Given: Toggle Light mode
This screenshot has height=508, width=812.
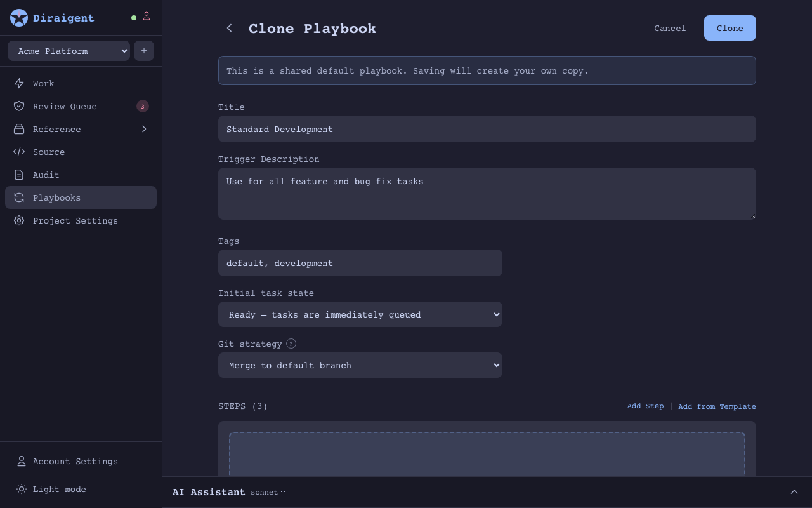Looking at the screenshot, I should (59, 489).
